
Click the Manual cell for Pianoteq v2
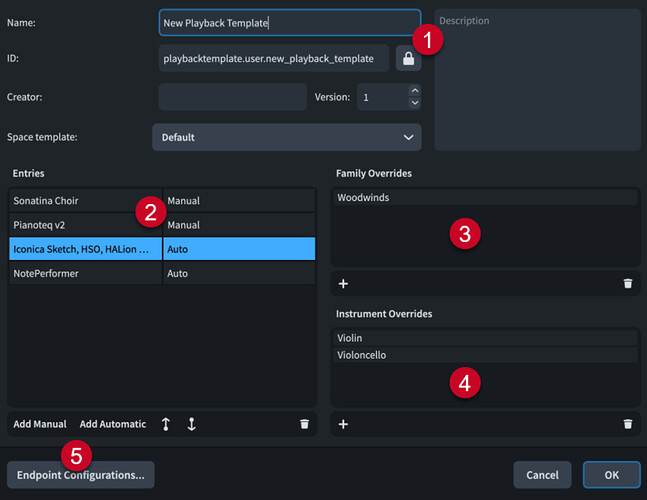point(239,225)
